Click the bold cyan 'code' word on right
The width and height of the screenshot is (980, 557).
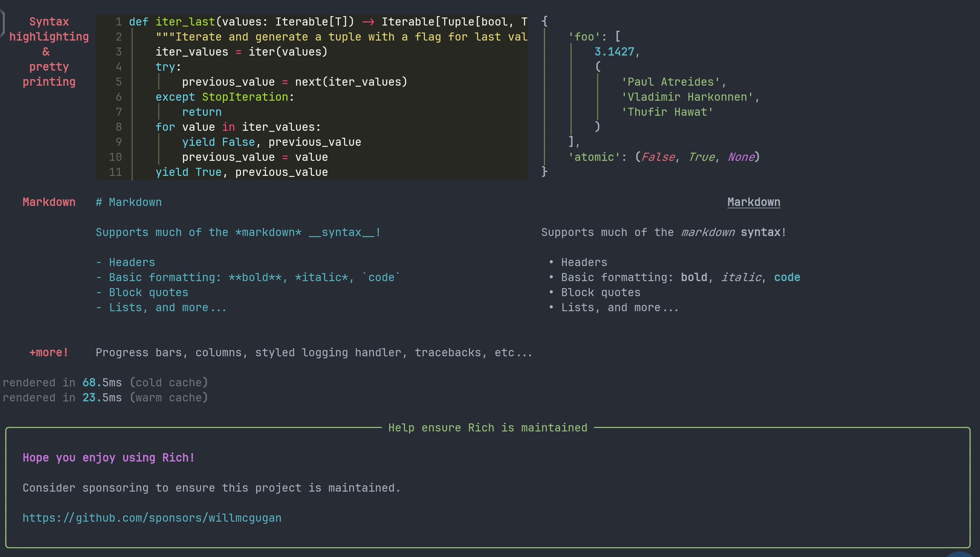click(787, 277)
